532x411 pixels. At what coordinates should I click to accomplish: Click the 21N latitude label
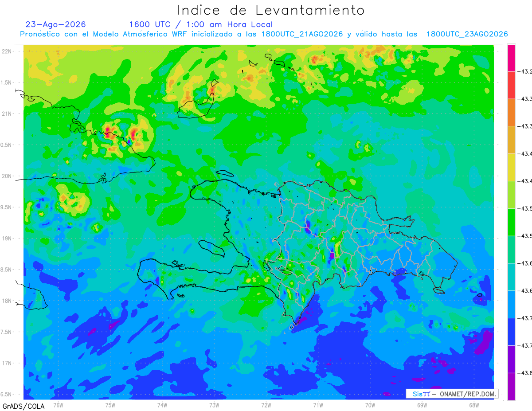pyautogui.click(x=7, y=114)
